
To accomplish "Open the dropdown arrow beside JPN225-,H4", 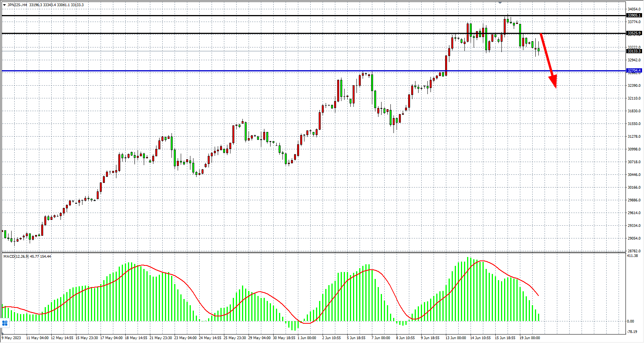I will click(x=4, y=5).
